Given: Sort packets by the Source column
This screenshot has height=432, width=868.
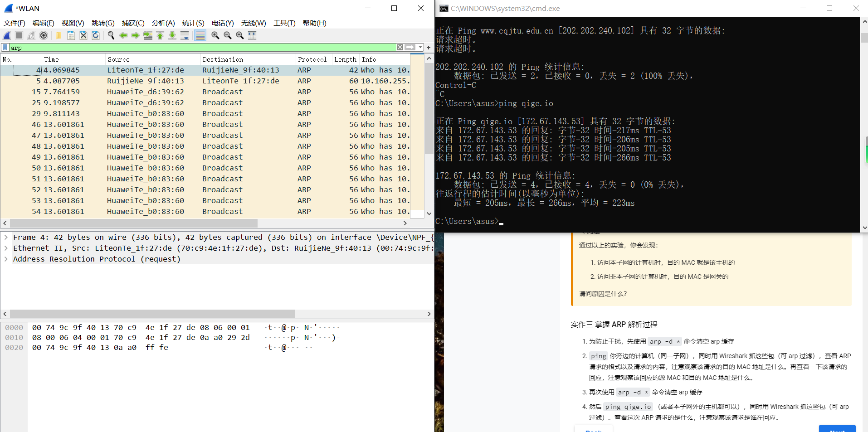Looking at the screenshot, I should click(x=153, y=59).
